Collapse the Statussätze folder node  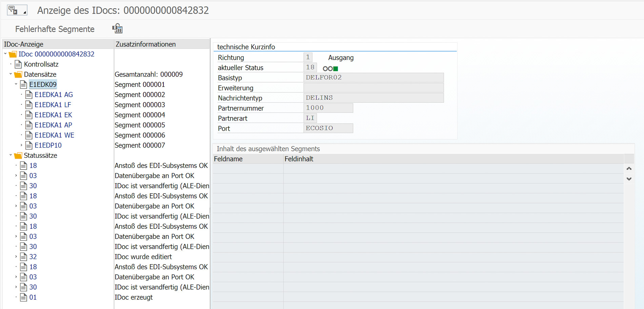(x=11, y=155)
